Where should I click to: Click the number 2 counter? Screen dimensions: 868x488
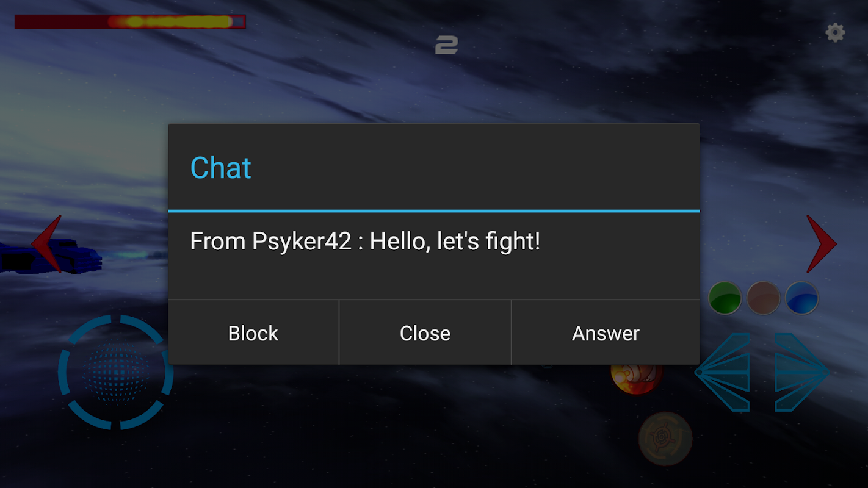[x=446, y=45]
